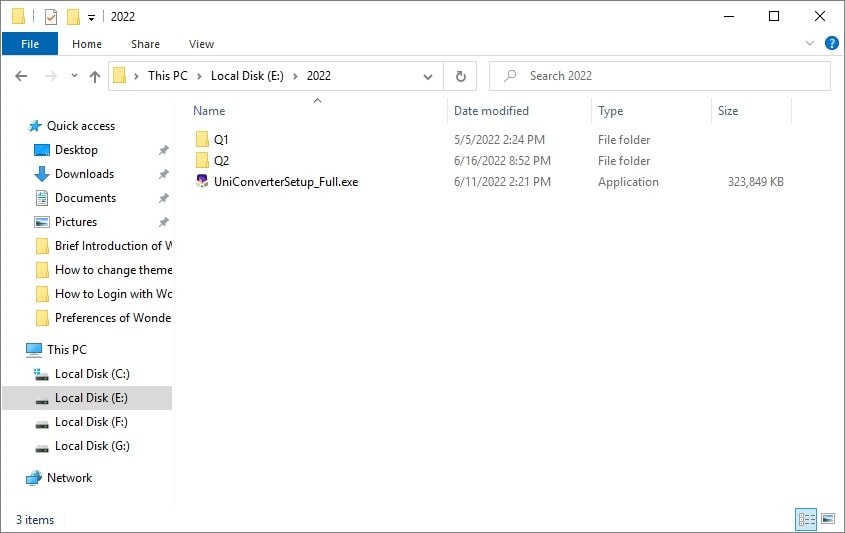Screen dimensions: 845x533
Task: Click the Local Disk (C:) drive icon
Action: click(41, 374)
